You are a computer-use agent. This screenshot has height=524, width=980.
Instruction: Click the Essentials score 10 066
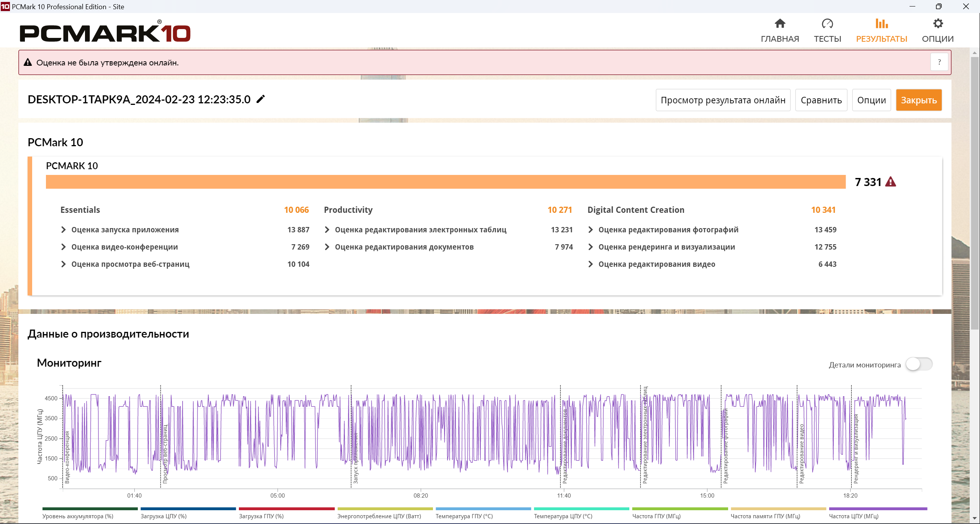(296, 210)
